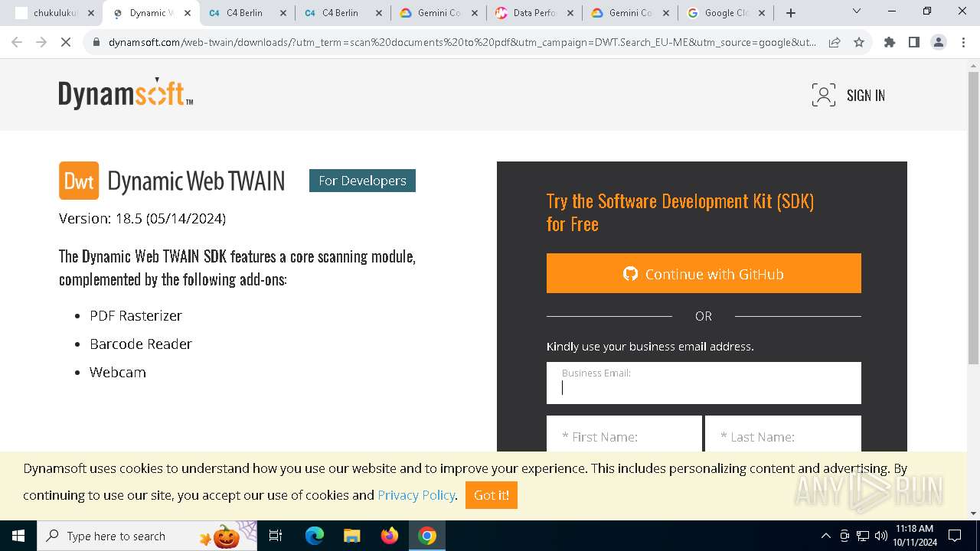Open File Explorer from taskbar
Image resolution: width=980 pixels, height=551 pixels.
click(351, 536)
